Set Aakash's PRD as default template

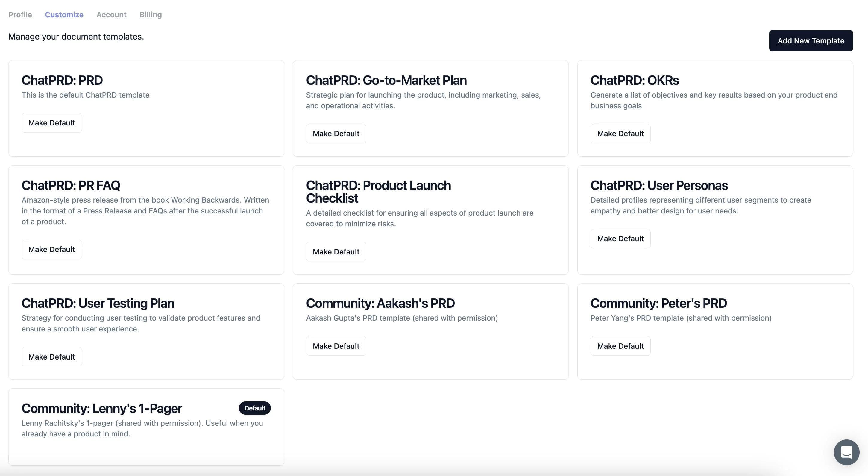coord(336,346)
